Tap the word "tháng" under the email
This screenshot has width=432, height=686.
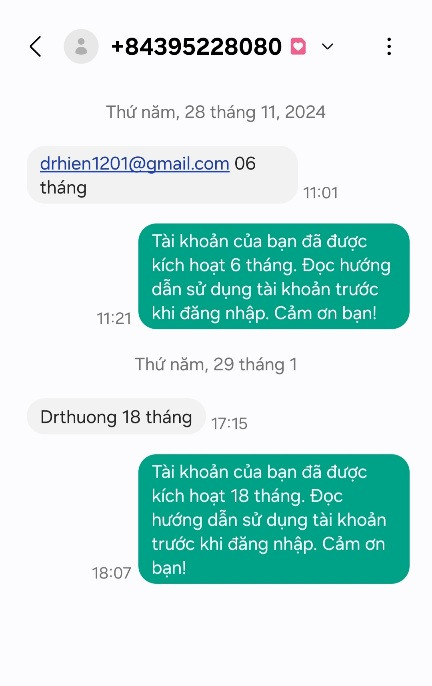pyautogui.click(x=63, y=188)
